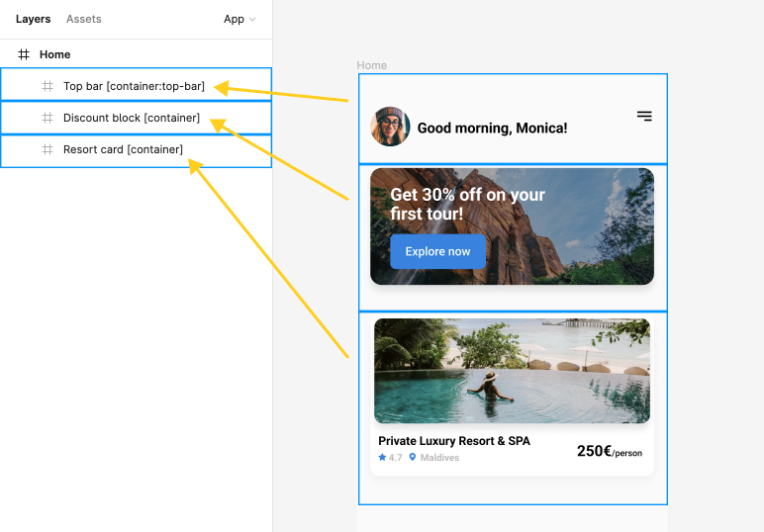The width and height of the screenshot is (764, 532).
Task: Click the location pin icon beside Maldives
Action: [x=413, y=457]
